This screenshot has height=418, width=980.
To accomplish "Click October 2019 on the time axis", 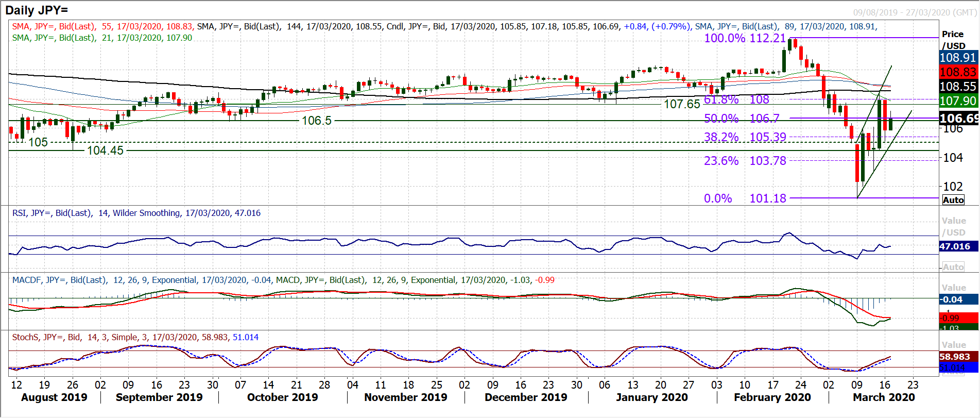I will click(282, 397).
